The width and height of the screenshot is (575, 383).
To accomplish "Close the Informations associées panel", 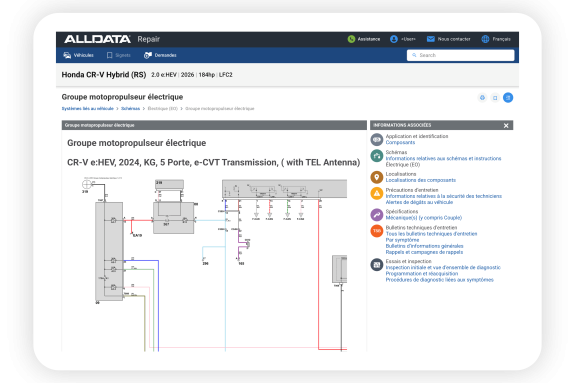I will pyautogui.click(x=506, y=125).
